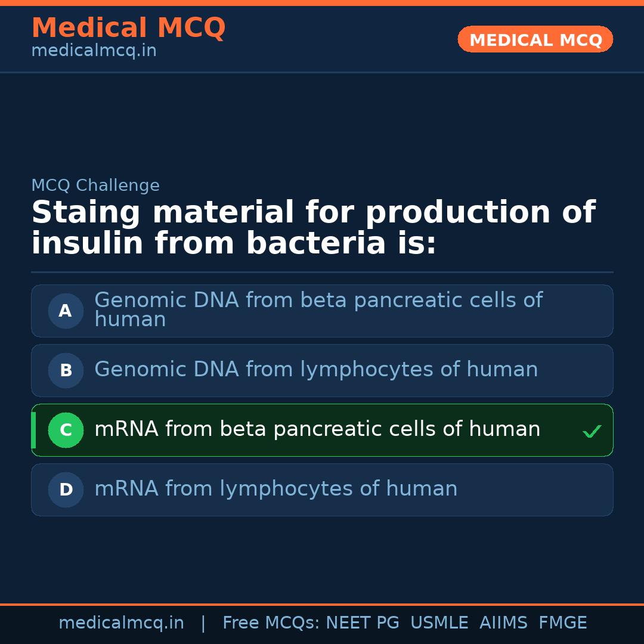Select answer text "Genomic DNA from beta pancreatic cells"
The height and width of the screenshot is (644, 644).
coord(318,301)
